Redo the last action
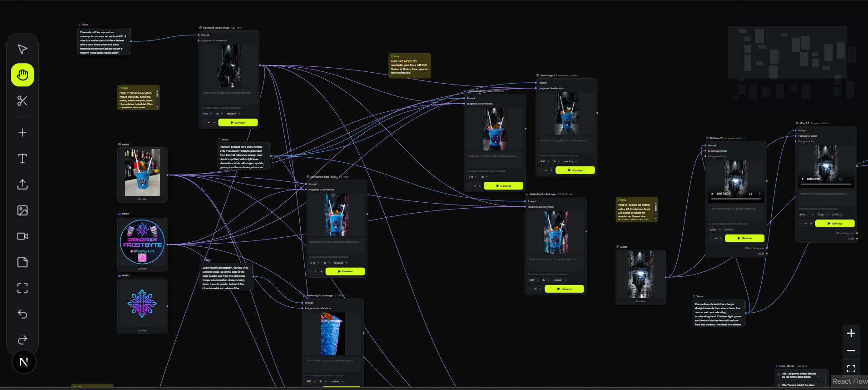 tap(22, 340)
